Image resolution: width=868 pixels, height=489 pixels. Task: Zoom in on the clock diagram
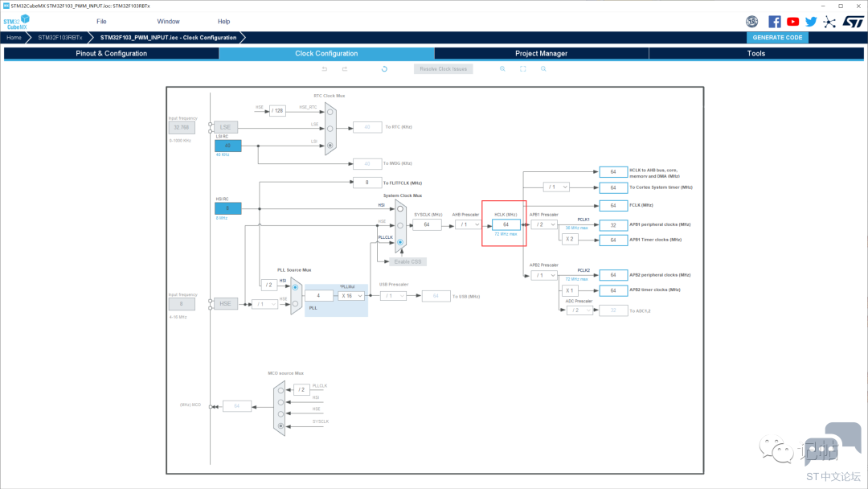[502, 68]
